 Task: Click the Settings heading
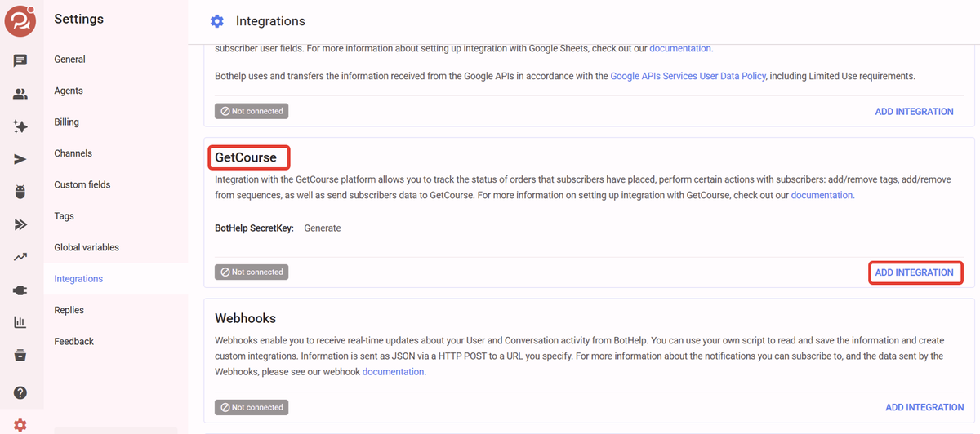tap(78, 19)
